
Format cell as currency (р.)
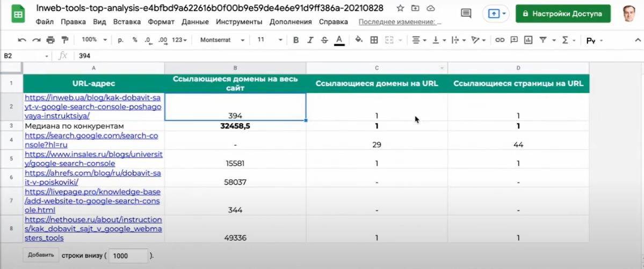121,40
